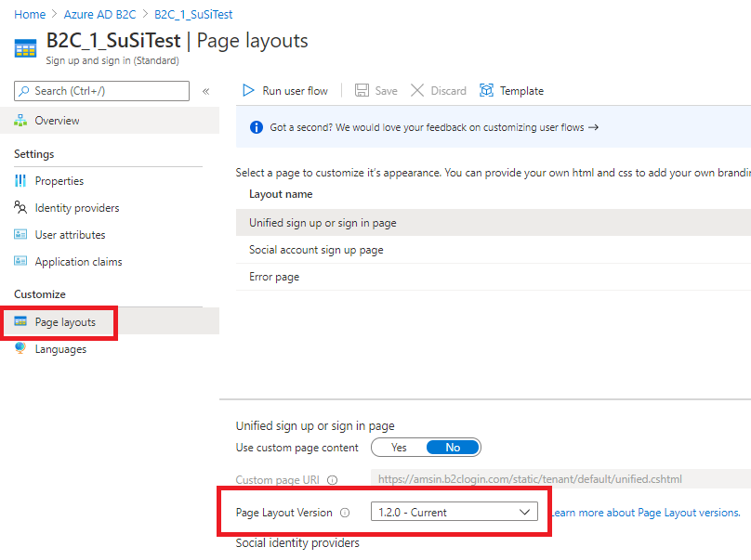Select Social account sign up page row

494,250
